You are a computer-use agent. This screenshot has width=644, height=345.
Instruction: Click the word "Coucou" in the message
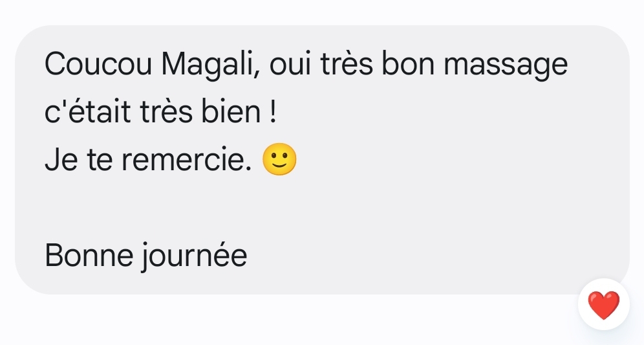[98, 64]
